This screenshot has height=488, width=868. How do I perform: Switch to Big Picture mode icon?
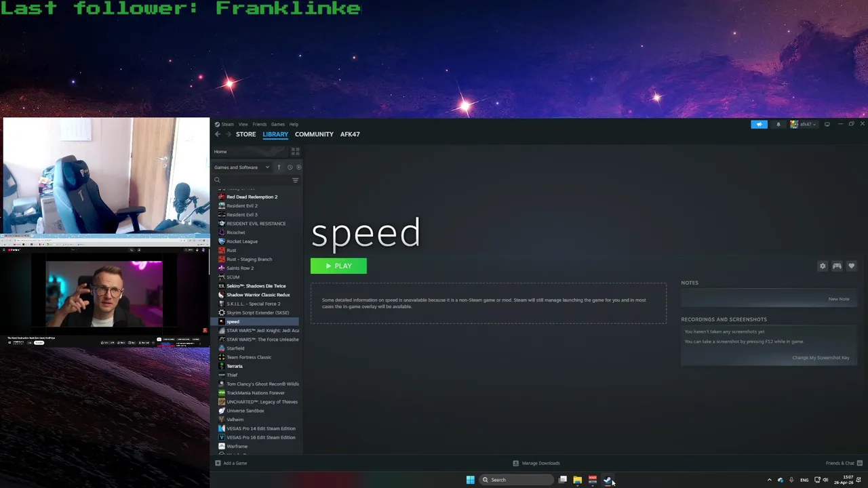pyautogui.click(x=827, y=124)
